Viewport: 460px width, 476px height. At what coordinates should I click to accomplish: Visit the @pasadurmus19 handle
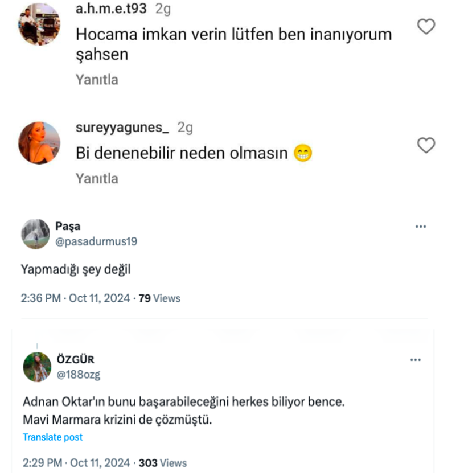point(96,241)
